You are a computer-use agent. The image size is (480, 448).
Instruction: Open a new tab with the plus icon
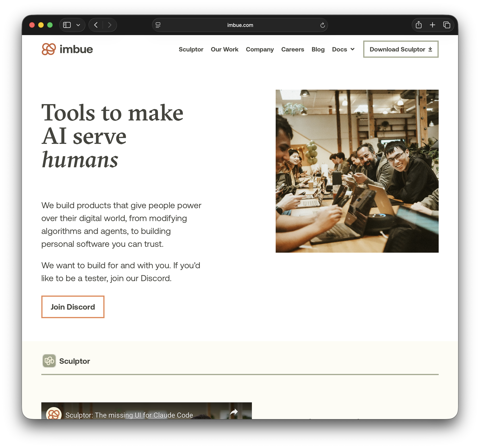(x=432, y=25)
